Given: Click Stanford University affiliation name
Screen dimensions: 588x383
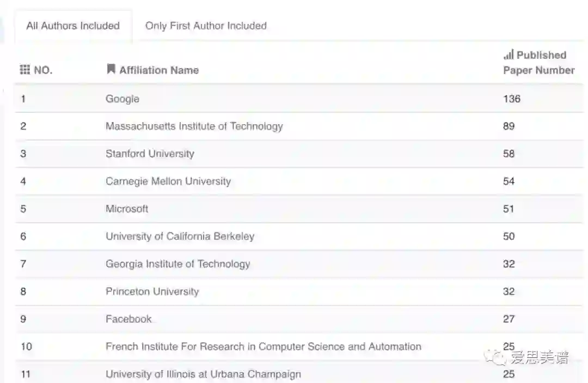Looking at the screenshot, I should (150, 154).
